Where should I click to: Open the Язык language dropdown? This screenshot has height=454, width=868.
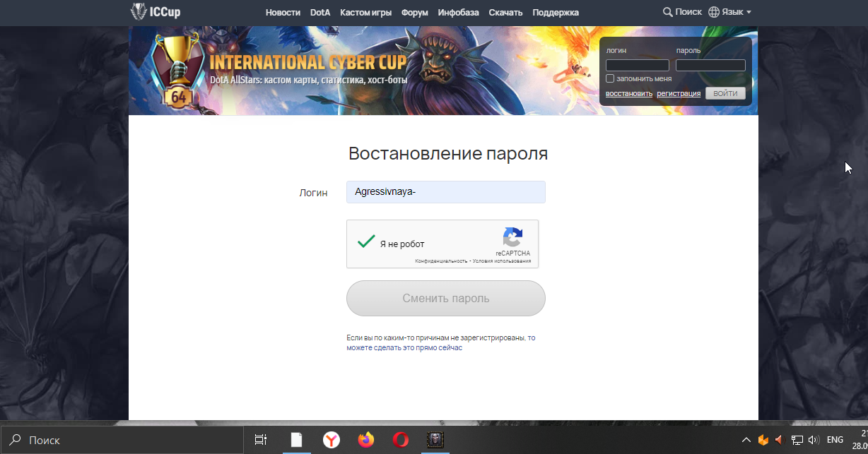[729, 12]
